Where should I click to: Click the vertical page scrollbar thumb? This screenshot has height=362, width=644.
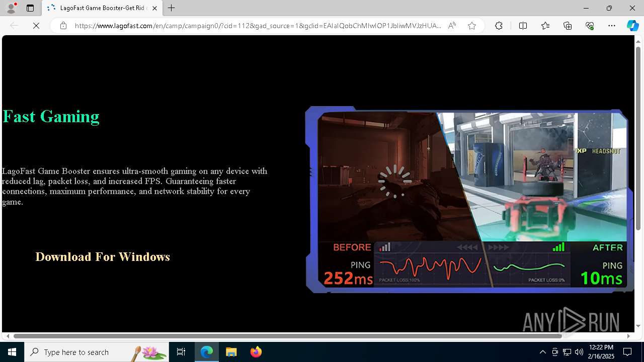(638, 139)
